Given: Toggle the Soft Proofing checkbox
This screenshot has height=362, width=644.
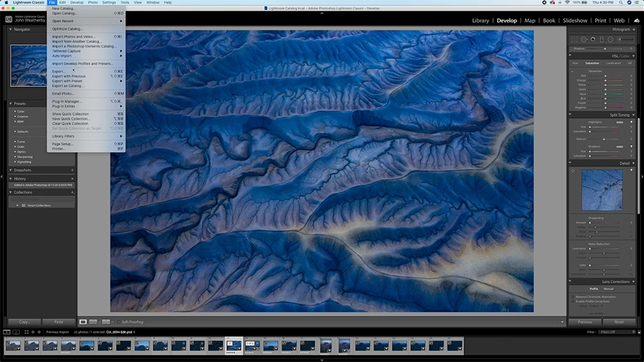Looking at the screenshot, I should click(119, 322).
